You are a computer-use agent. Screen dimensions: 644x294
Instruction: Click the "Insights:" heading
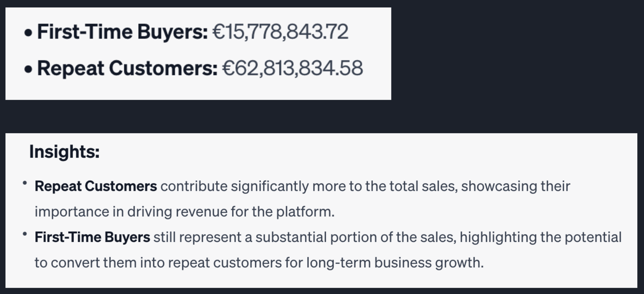tap(64, 152)
